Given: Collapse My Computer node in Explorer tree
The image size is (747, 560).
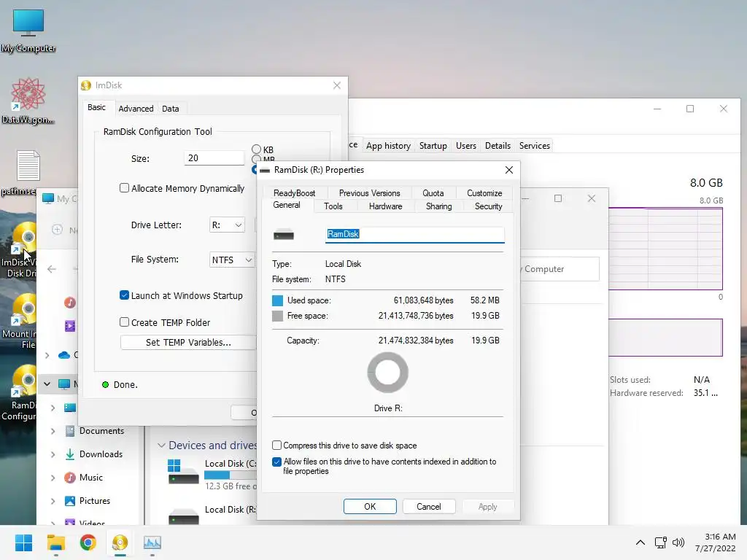Looking at the screenshot, I should (x=47, y=384).
